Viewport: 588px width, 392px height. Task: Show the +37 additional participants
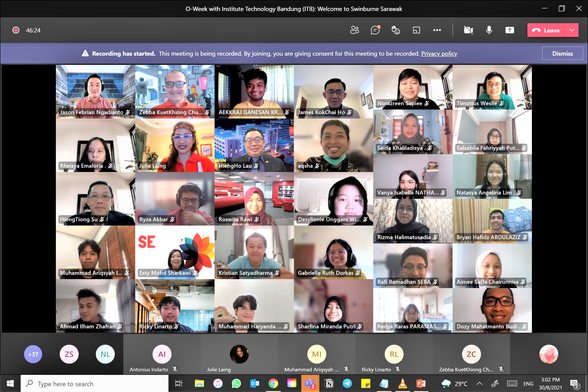pyautogui.click(x=33, y=354)
